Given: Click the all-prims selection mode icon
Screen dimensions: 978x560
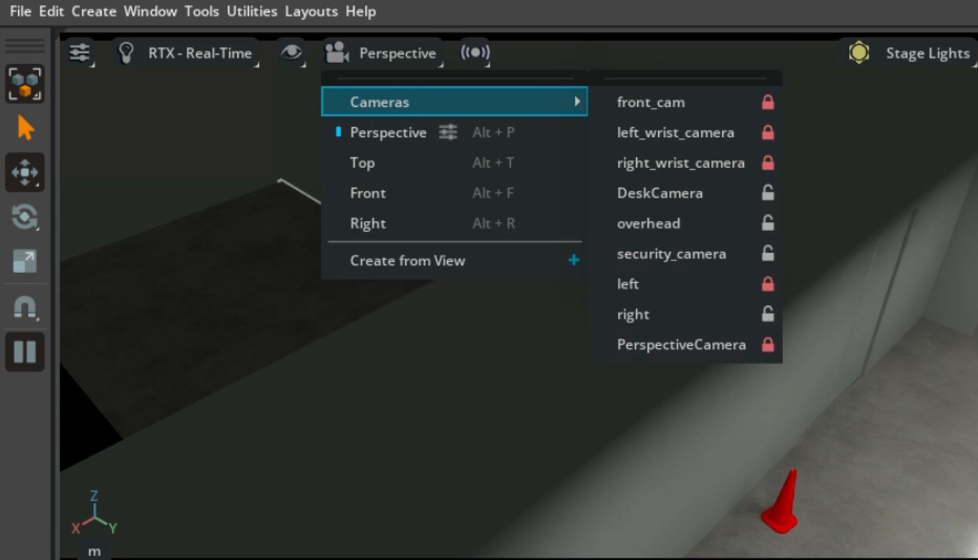Looking at the screenshot, I should [25, 83].
